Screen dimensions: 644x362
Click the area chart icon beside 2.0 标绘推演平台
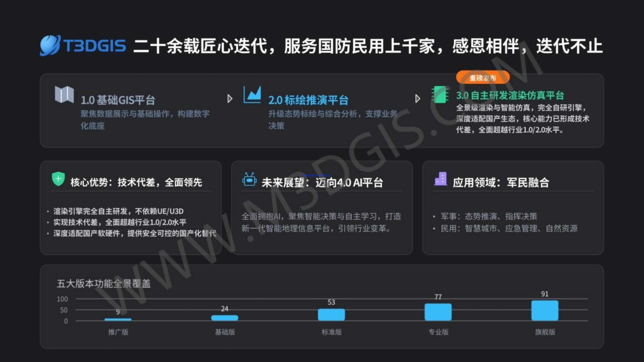[252, 94]
